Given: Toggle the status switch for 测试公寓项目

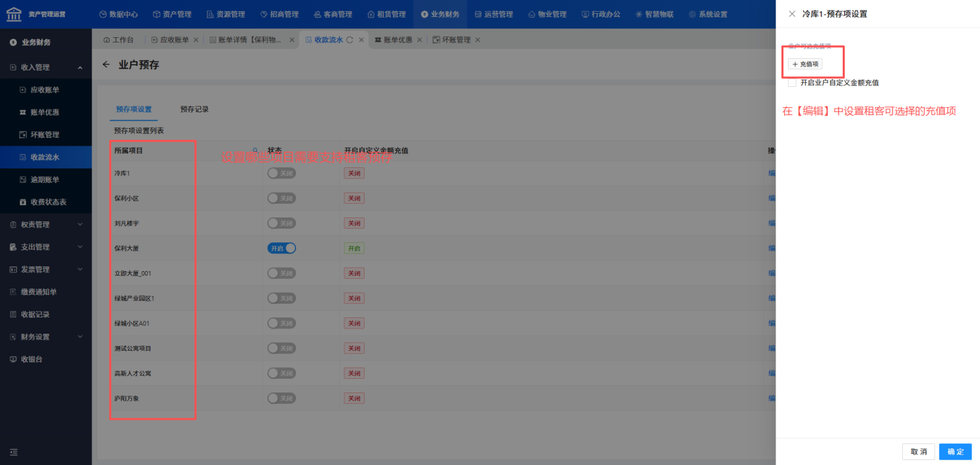Looking at the screenshot, I should point(282,348).
